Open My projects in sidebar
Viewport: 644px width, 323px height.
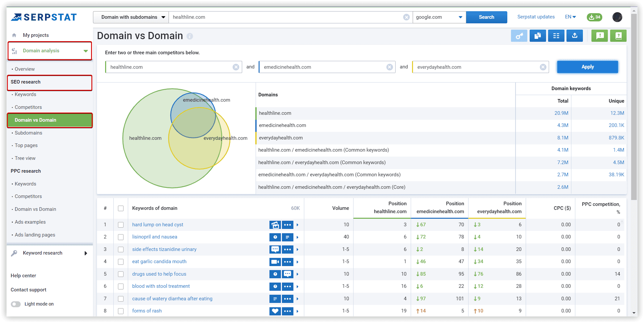(x=36, y=35)
